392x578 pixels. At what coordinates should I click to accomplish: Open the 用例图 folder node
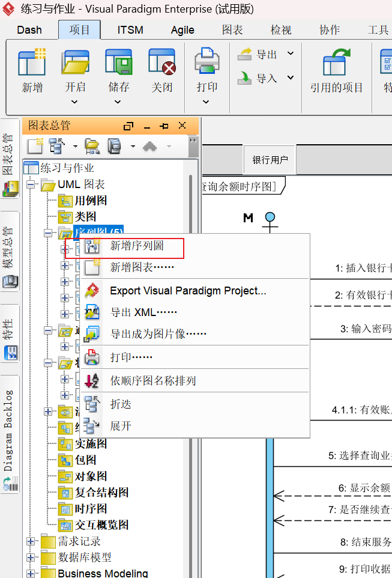pos(91,201)
